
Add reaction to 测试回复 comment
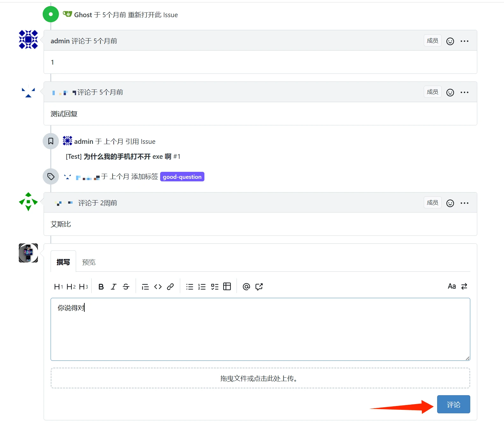pyautogui.click(x=450, y=93)
